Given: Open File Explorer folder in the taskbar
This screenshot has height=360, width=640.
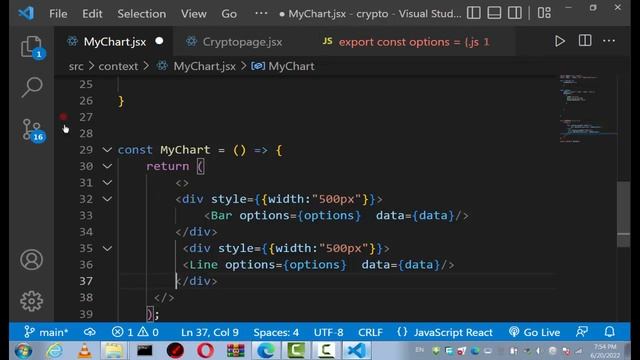Looking at the screenshot, I should click(x=114, y=351).
